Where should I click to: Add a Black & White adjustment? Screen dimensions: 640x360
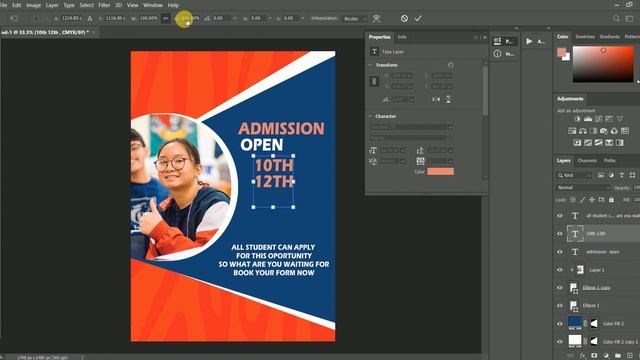tap(593, 131)
